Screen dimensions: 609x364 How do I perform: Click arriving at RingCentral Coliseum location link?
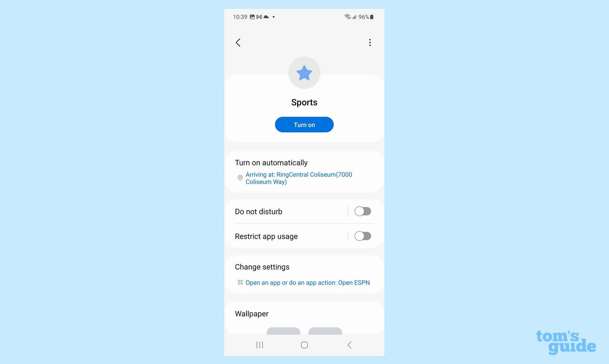[299, 178]
